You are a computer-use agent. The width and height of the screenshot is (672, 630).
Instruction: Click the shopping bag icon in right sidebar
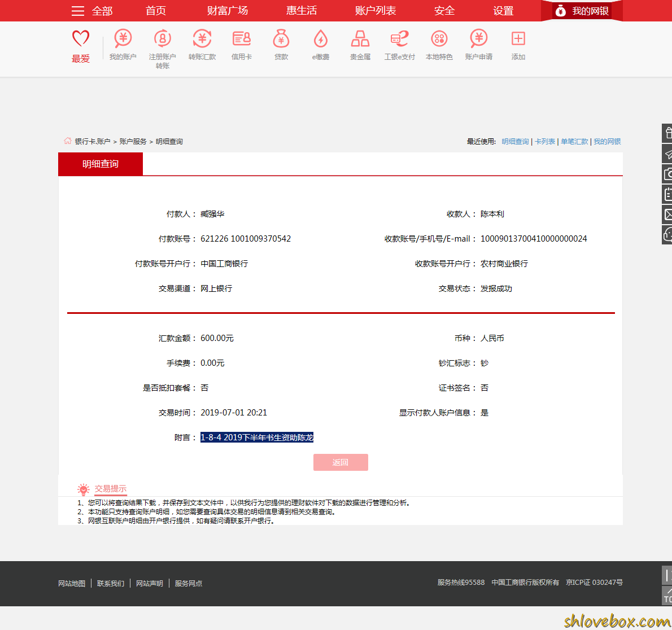(667, 133)
